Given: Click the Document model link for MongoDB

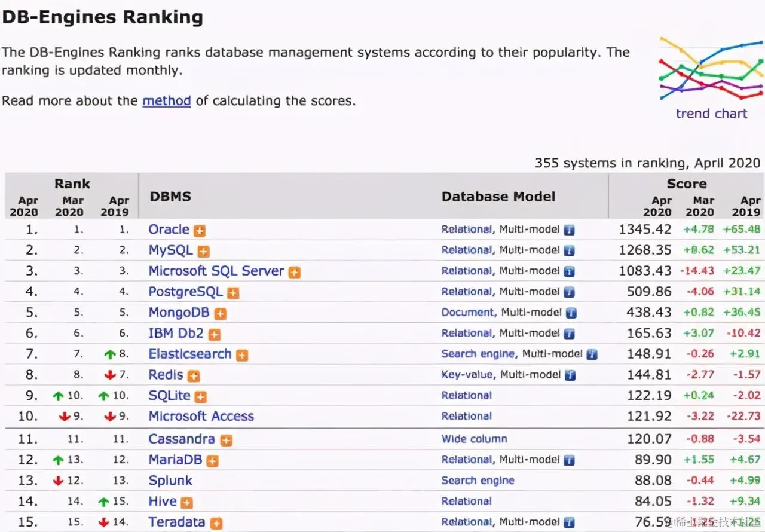Looking at the screenshot, I should coord(468,313).
